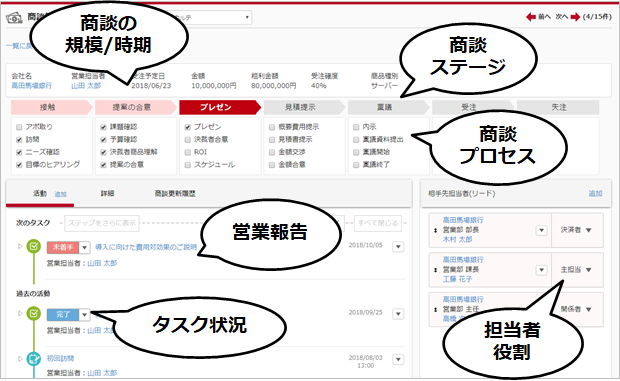Check the 金額交渉 checkbox
This screenshot has width=620, height=381.
(272, 152)
